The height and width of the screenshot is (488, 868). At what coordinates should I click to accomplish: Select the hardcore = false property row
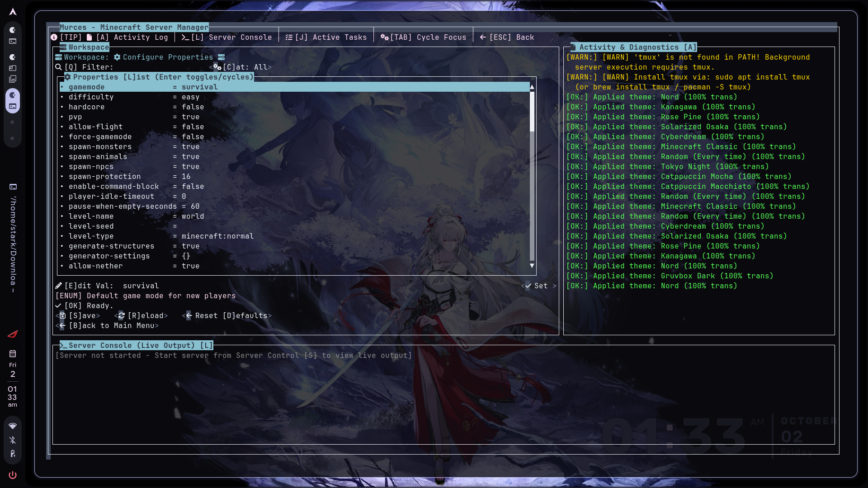pos(295,107)
